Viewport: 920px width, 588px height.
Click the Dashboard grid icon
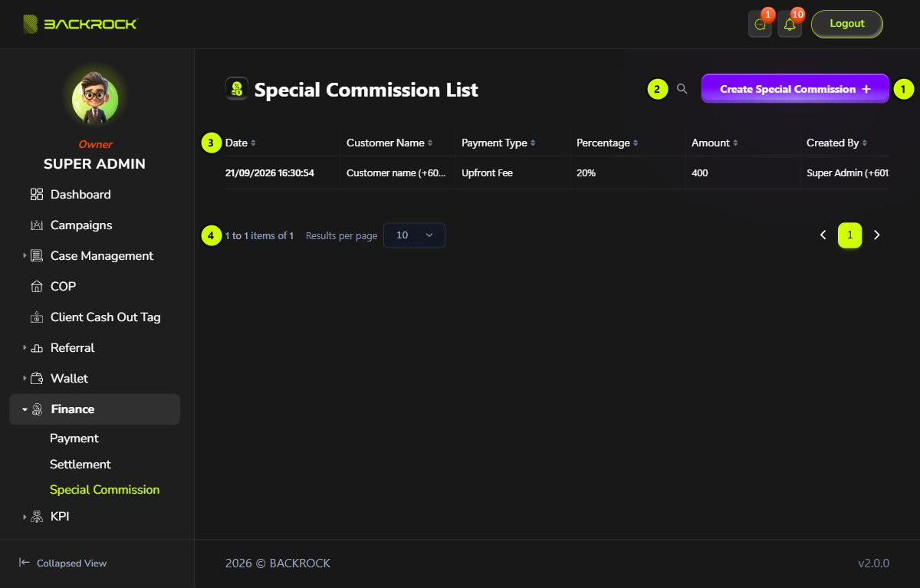click(x=37, y=195)
